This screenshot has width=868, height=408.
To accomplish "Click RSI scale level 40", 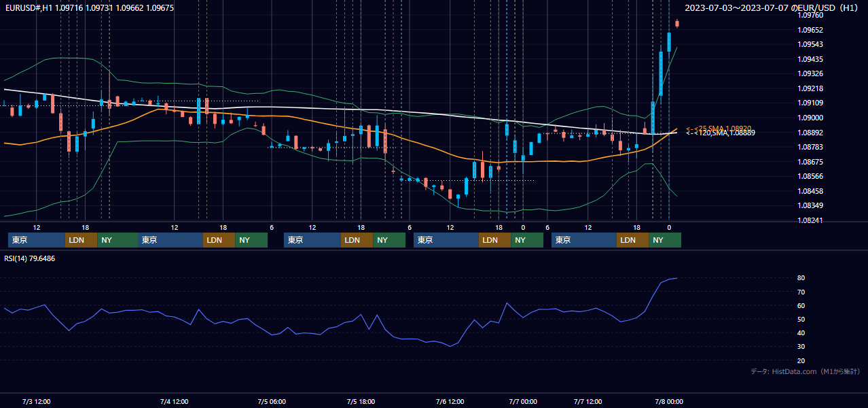I will 801,333.
